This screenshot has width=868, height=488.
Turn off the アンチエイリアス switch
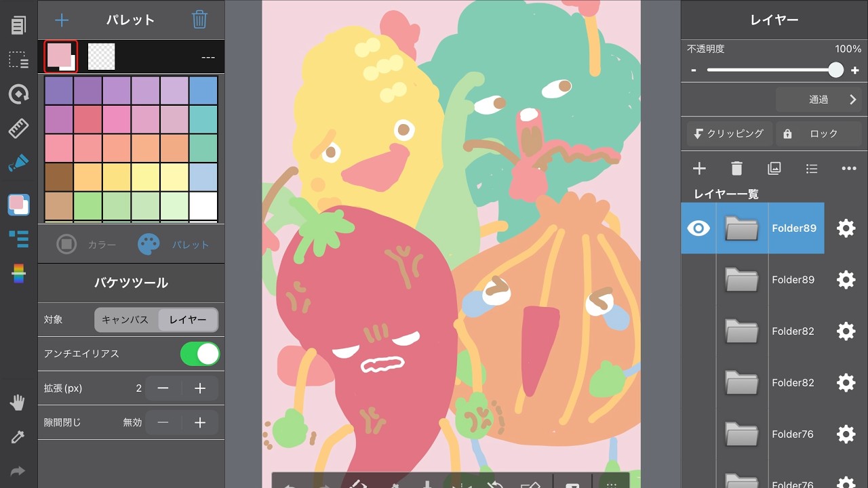click(x=200, y=354)
